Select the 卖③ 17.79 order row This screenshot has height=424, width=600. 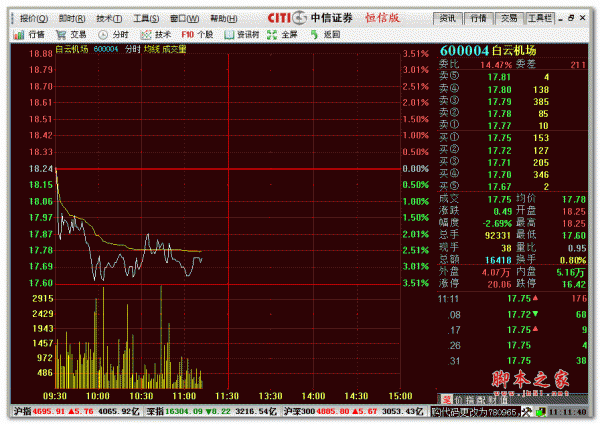click(512, 101)
